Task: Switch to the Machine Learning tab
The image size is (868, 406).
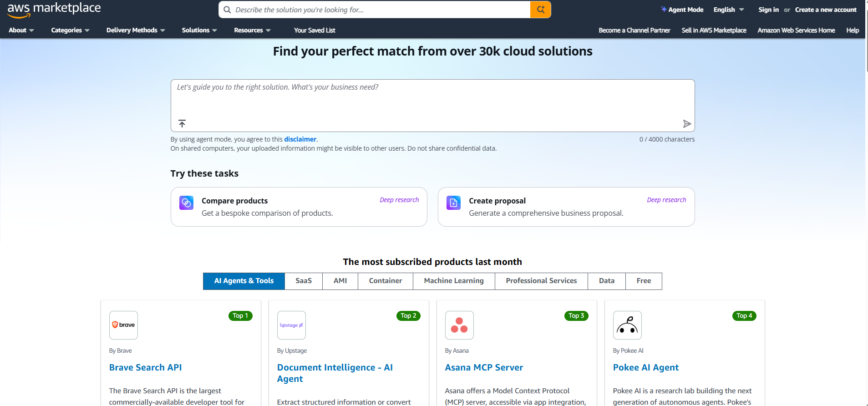Action: click(x=454, y=281)
